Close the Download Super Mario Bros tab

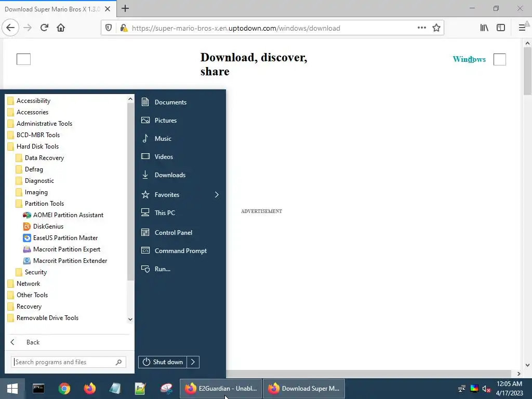point(107,9)
